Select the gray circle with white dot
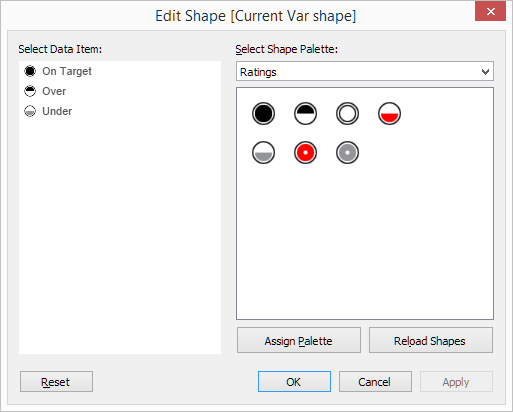Viewport: 513px width, 412px height. (347, 153)
